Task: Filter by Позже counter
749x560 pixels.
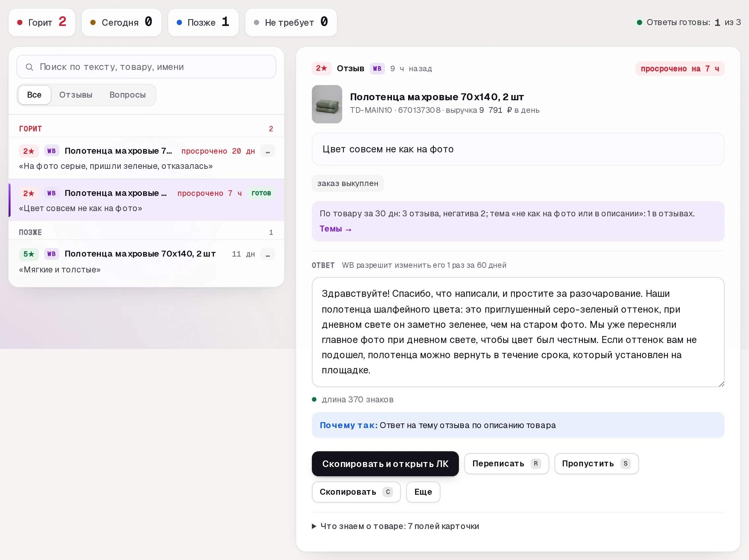Action: pos(203,22)
